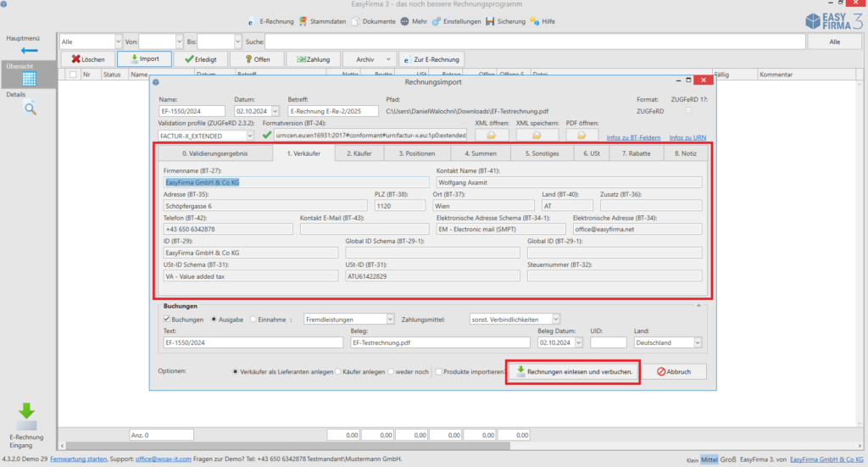This screenshot has height=467, width=868.
Task: Open the Beleg Datum dropdown
Action: (x=578, y=342)
